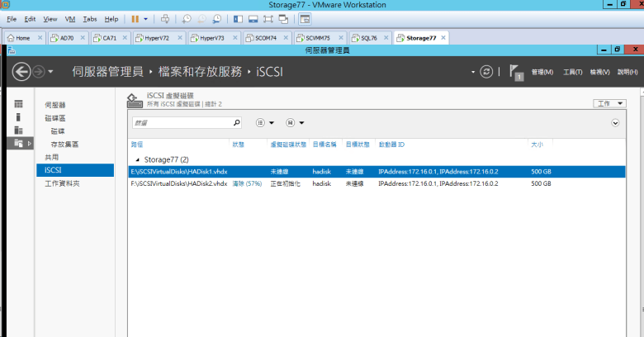Click the Dashboard icon in left sidebar
The image size is (644, 337).
point(18,104)
